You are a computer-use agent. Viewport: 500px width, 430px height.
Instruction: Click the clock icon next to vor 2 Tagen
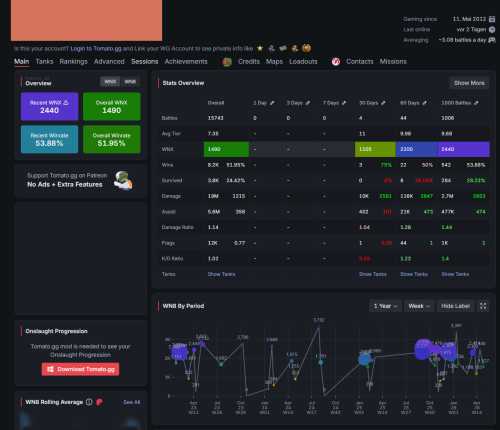(x=492, y=29)
